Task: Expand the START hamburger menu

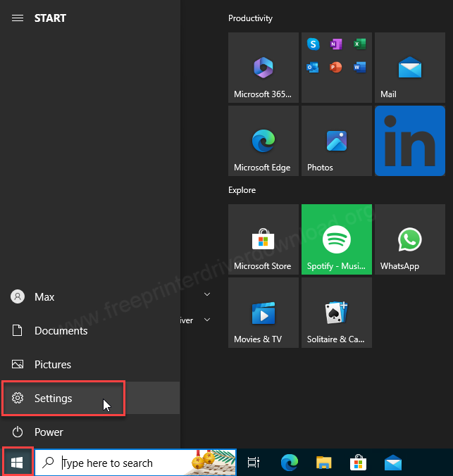Action: coord(18,18)
